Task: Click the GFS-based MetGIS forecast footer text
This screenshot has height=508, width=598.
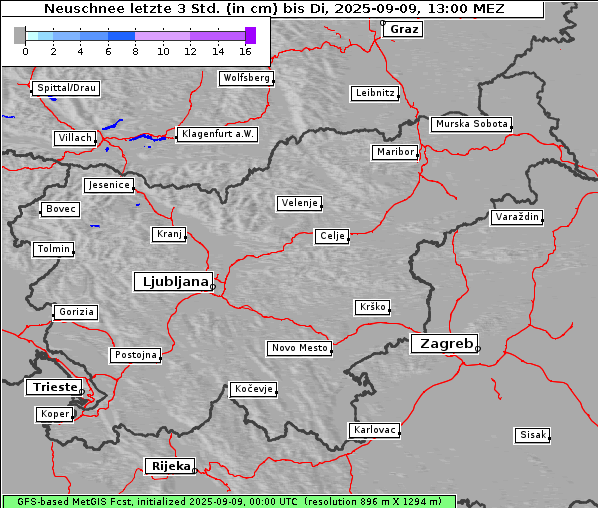Action: (x=229, y=502)
